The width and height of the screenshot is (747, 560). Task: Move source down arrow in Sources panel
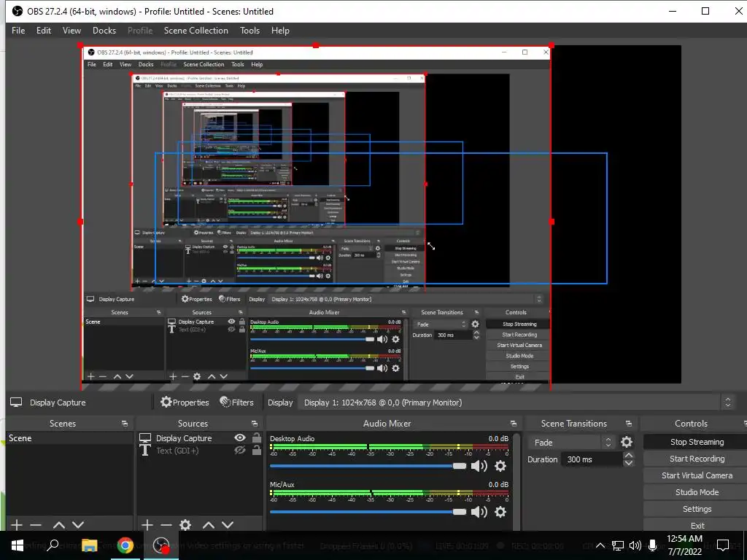(x=228, y=525)
